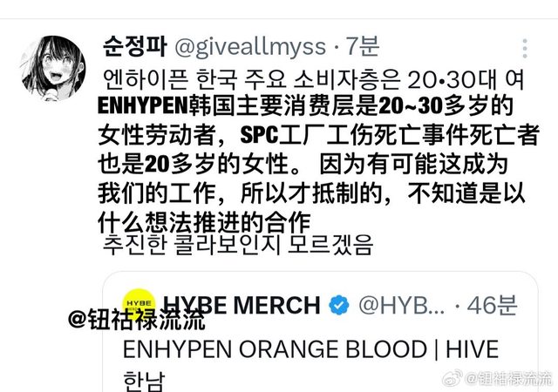Click the bold ENHYPEN Chinese translation line

[x=305, y=105]
